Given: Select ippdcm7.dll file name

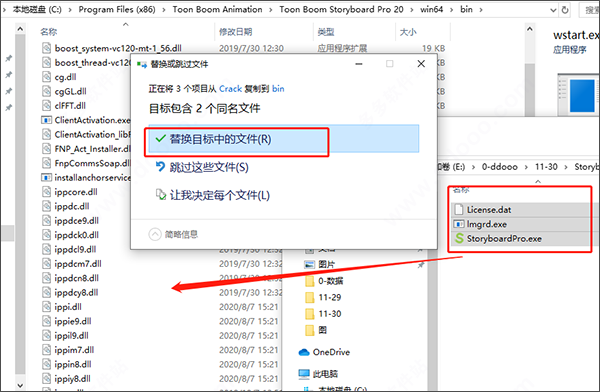Looking at the screenshot, I should pyautogui.click(x=78, y=264).
